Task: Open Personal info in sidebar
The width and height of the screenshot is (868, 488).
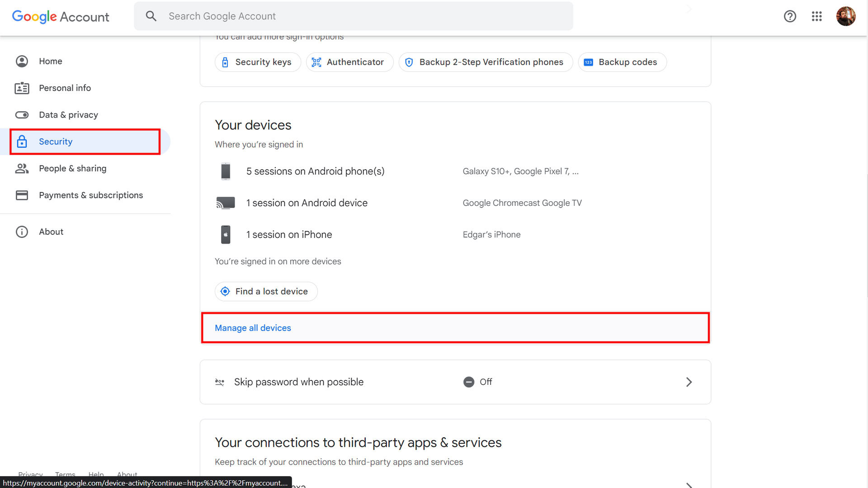Action: (65, 88)
